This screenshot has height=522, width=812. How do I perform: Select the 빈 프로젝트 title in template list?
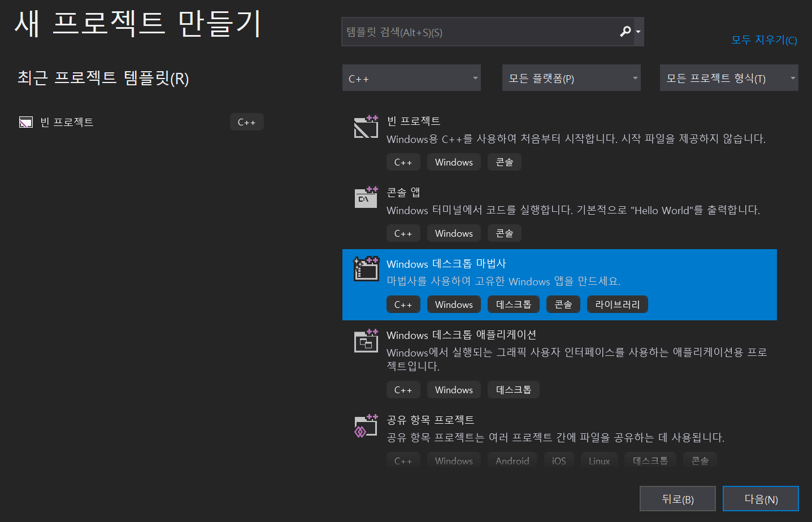point(414,121)
